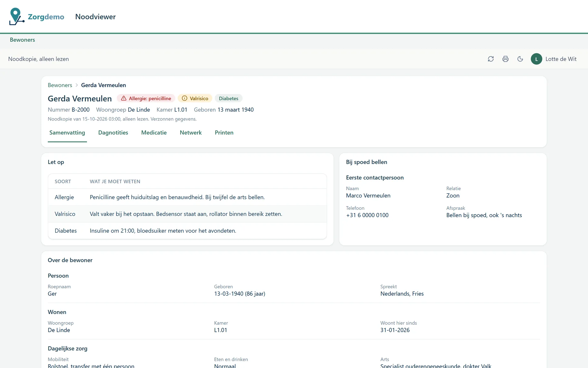Toggle dark mode with moon icon
The height and width of the screenshot is (368, 588).
point(520,59)
